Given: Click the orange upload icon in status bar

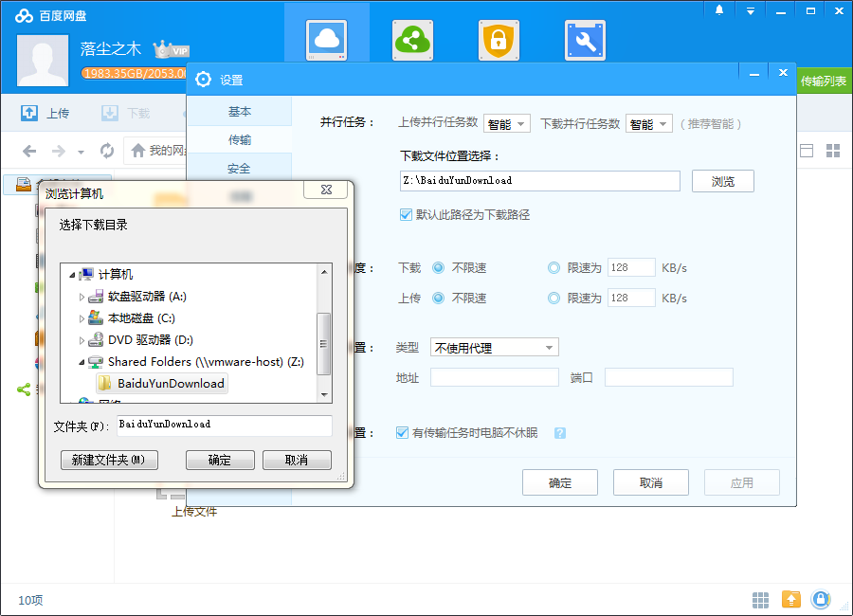Looking at the screenshot, I should click(791, 600).
